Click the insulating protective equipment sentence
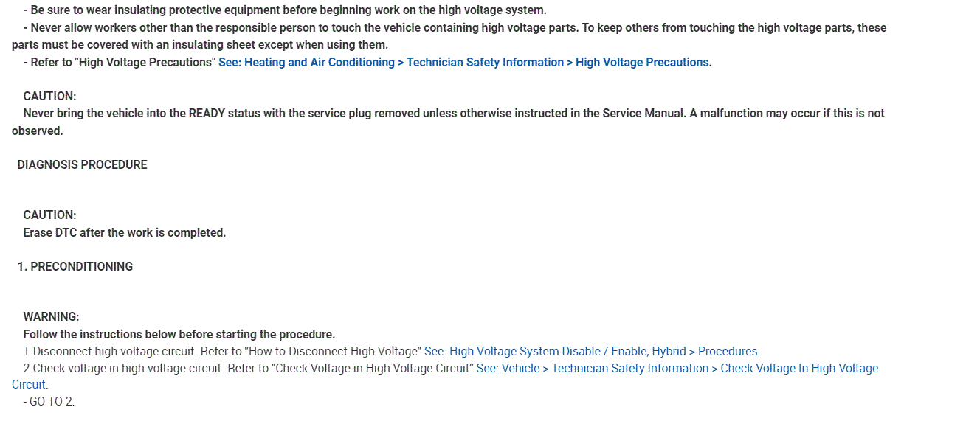 pyautogui.click(x=288, y=10)
